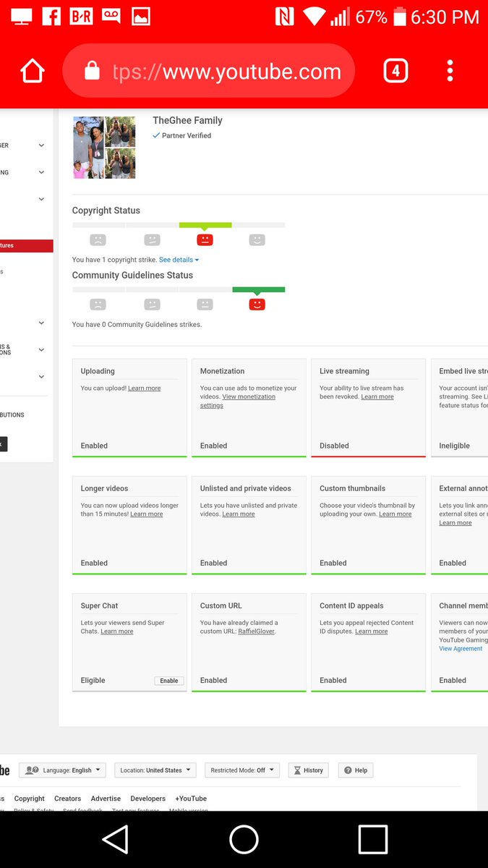This screenshot has width=488, height=868.
Task: Expand sidebar chevron just below highlighted item
Action: tap(41, 323)
